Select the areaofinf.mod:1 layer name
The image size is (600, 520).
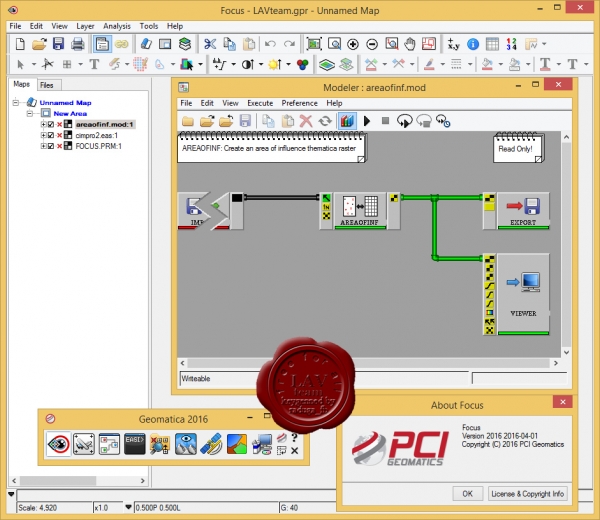tap(104, 124)
